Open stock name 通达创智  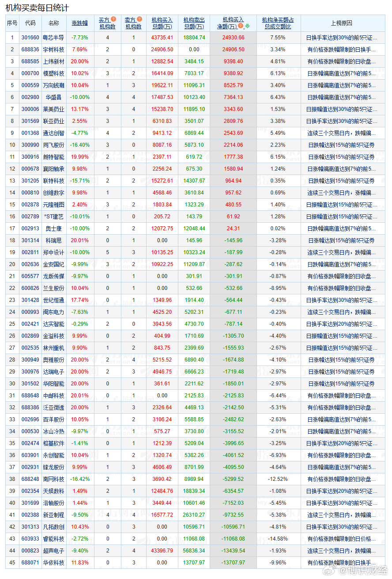coord(53,133)
